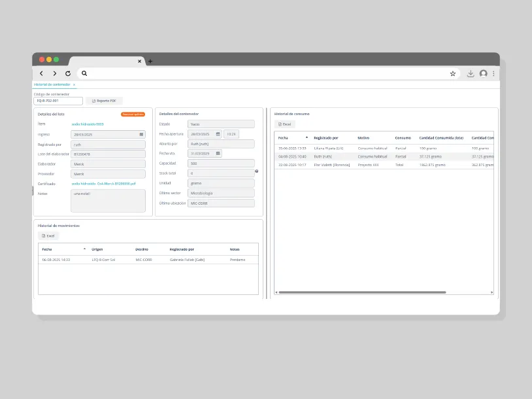532x399 pixels.
Task: Click the Código de contenedor input field
Action: 58,101
